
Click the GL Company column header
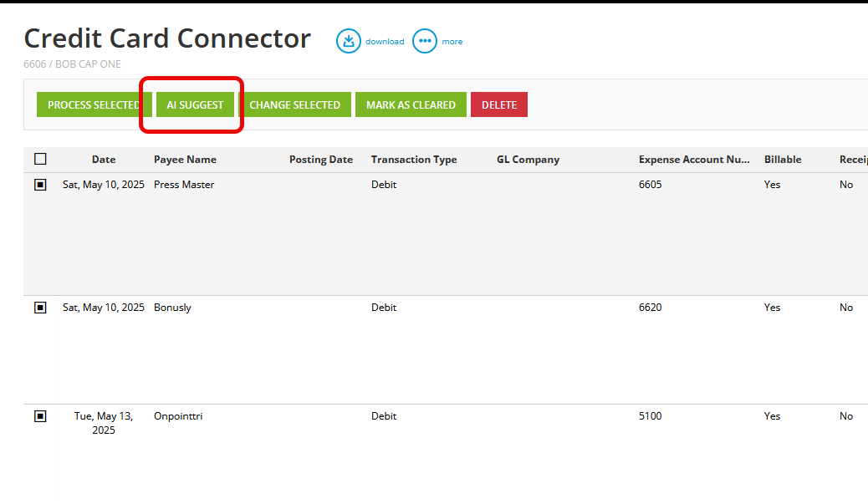528,159
